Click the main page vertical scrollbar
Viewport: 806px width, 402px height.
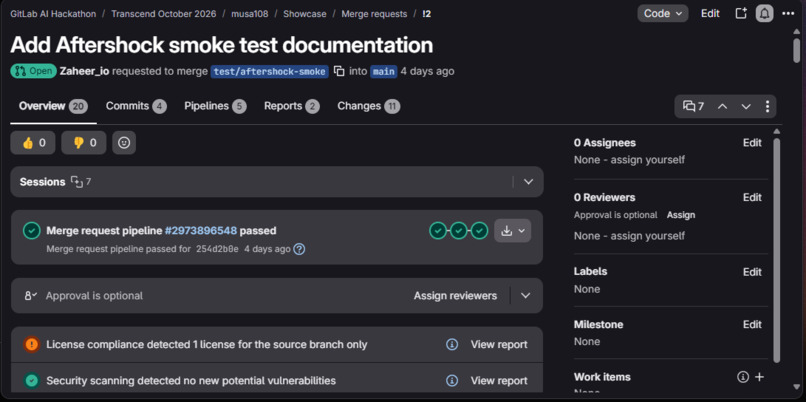[x=796, y=50]
